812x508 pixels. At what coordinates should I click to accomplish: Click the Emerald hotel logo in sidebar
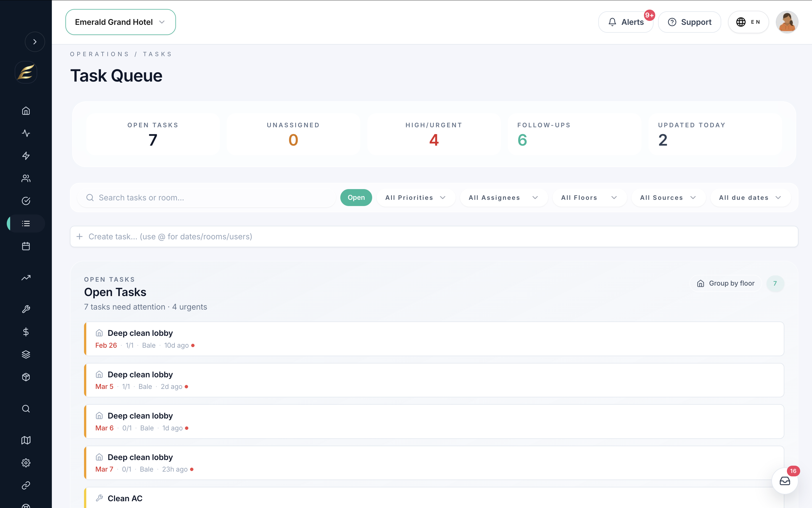point(26,72)
